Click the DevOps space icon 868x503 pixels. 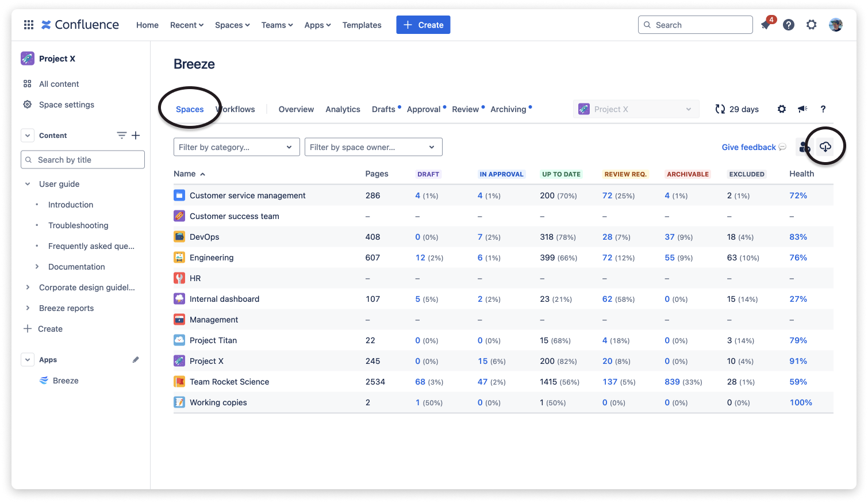click(179, 237)
